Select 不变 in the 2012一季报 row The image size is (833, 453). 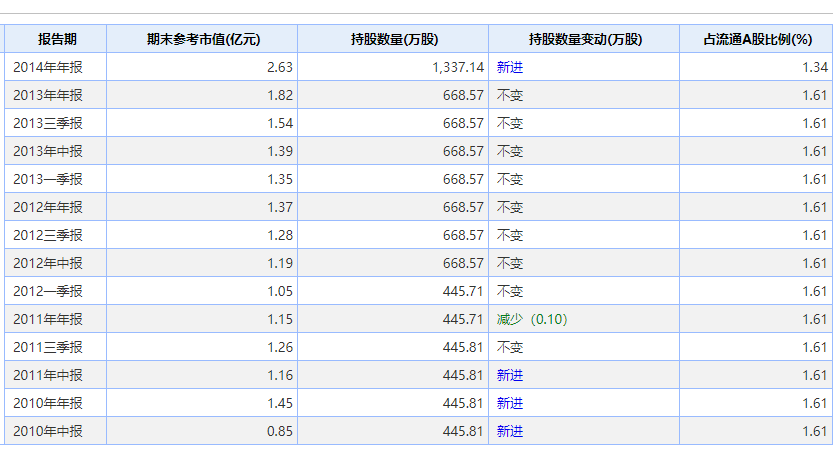(584, 291)
